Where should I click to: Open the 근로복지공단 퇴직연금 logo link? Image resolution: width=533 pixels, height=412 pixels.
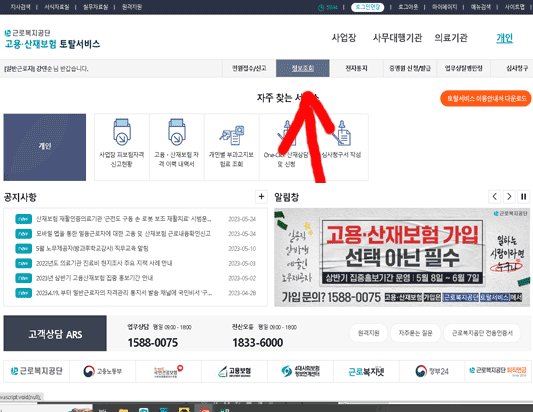[x=498, y=371]
